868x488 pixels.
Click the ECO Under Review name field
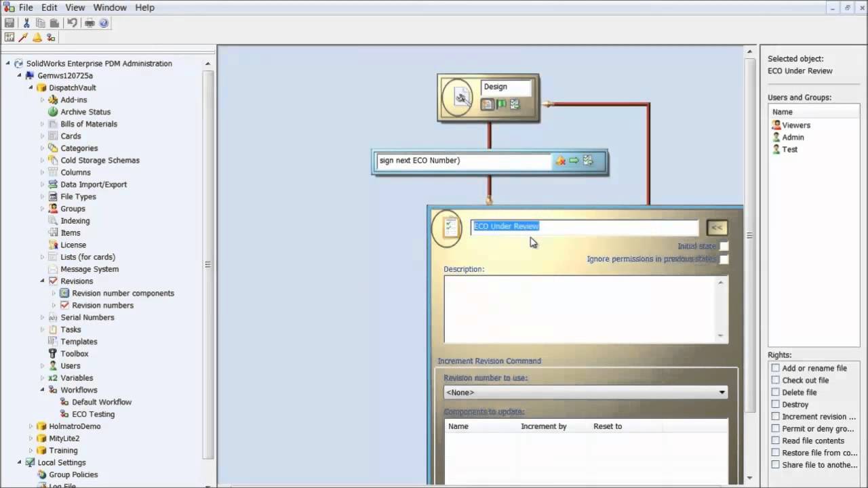coord(585,227)
